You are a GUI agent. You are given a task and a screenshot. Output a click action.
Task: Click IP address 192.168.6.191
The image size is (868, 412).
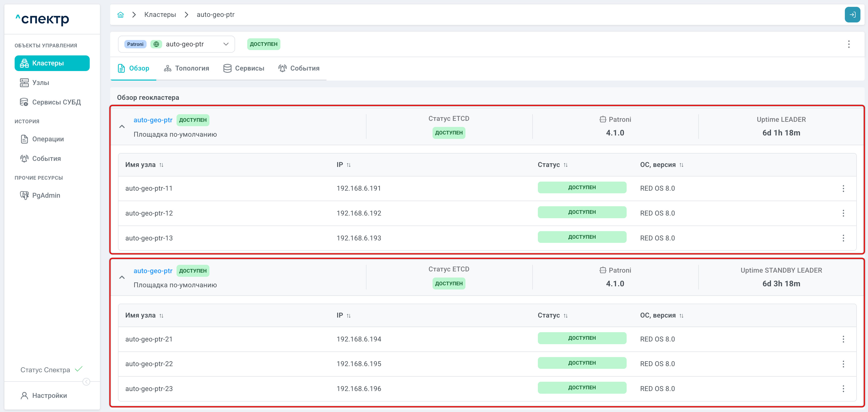click(359, 188)
